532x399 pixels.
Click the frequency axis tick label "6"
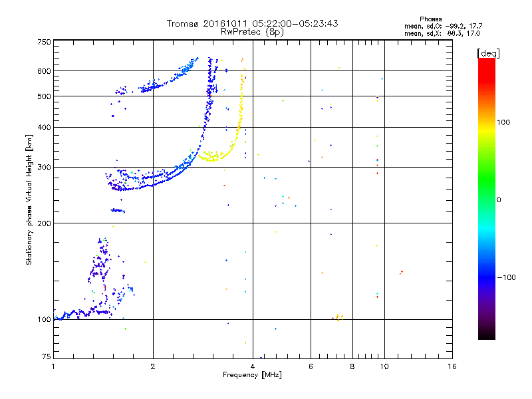coord(311,366)
